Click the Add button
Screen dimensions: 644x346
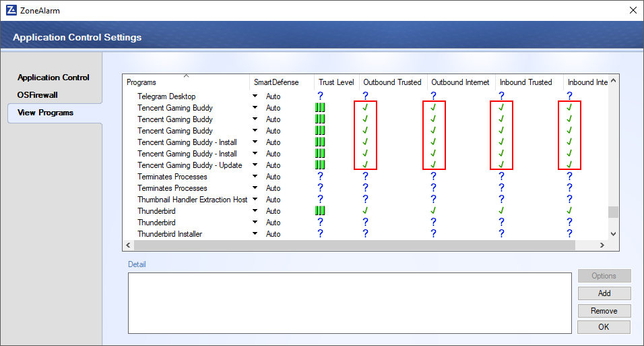[604, 293]
